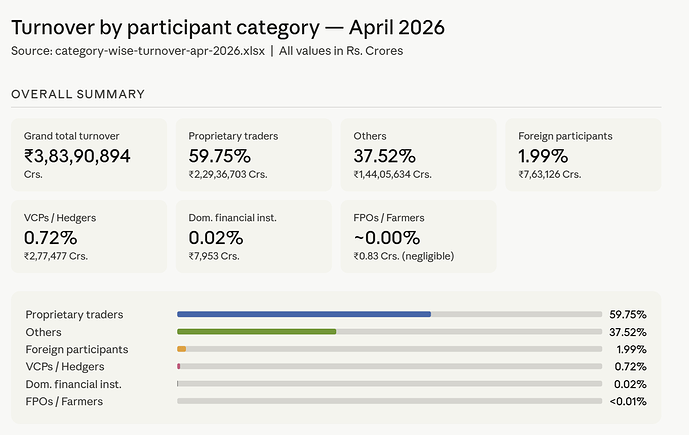
Task: Click the Dom. financial inst. bar track
Action: click(389, 384)
